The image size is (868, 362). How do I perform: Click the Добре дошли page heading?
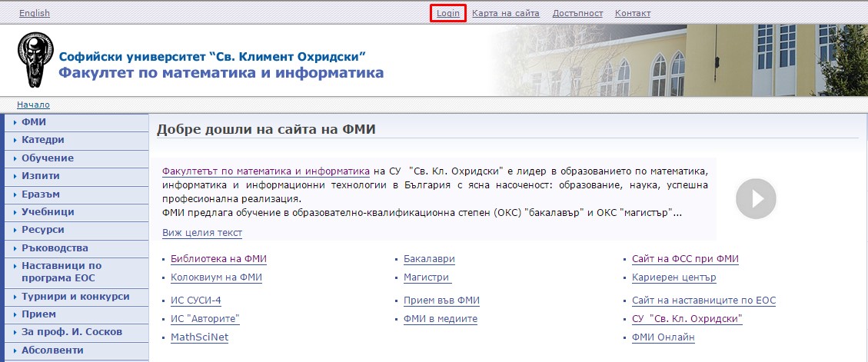(266, 130)
